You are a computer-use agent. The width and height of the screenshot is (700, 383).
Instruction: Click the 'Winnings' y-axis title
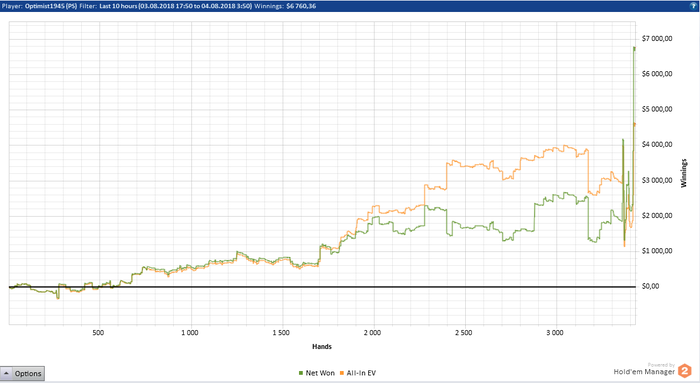(x=683, y=173)
